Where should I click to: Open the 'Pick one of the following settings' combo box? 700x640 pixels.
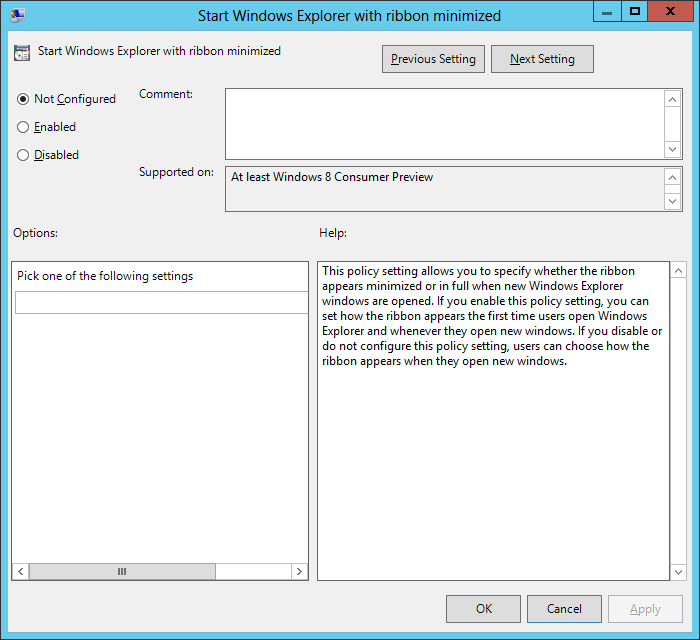pos(161,303)
